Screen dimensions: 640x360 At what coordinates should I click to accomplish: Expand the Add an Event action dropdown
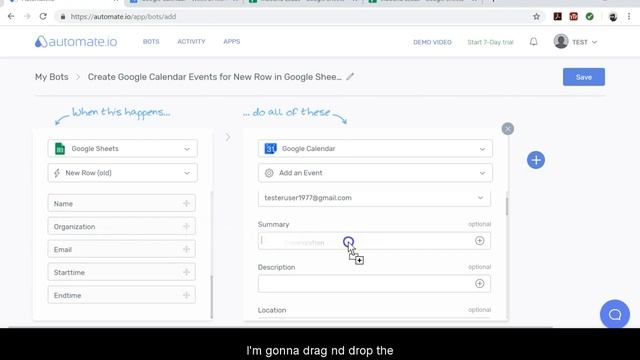point(482,173)
